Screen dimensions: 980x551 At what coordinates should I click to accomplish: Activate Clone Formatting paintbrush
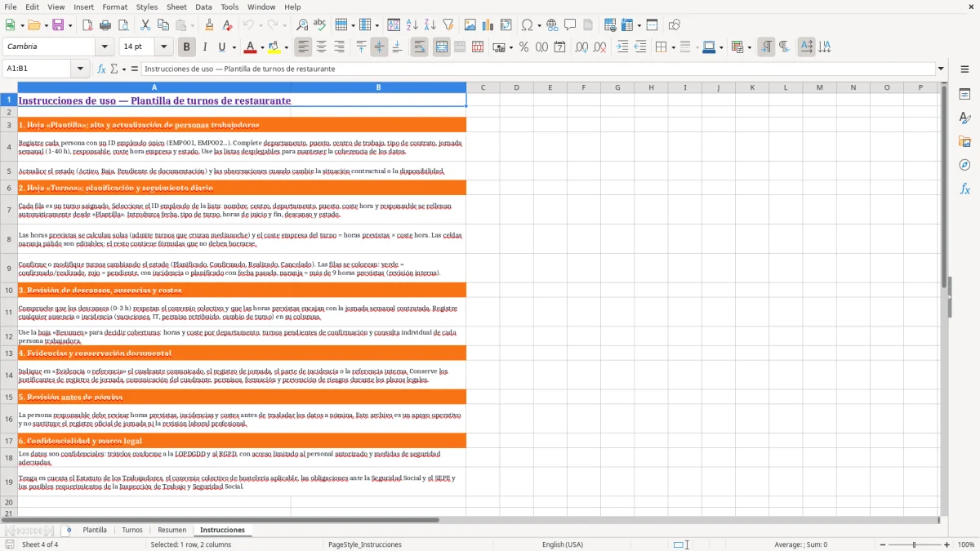[209, 25]
